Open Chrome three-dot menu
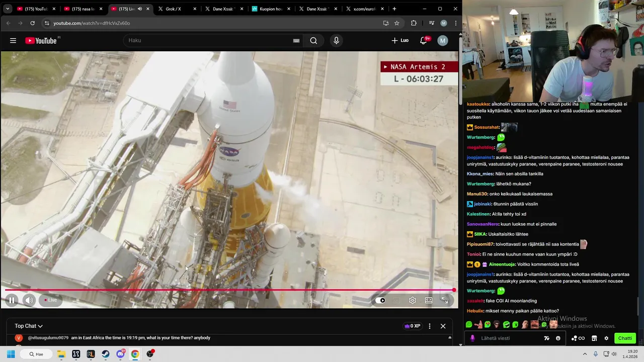The width and height of the screenshot is (644, 362). click(455, 23)
